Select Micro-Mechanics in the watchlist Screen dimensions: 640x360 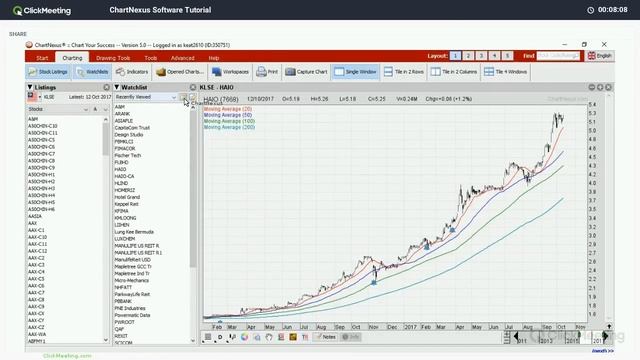tap(131, 280)
